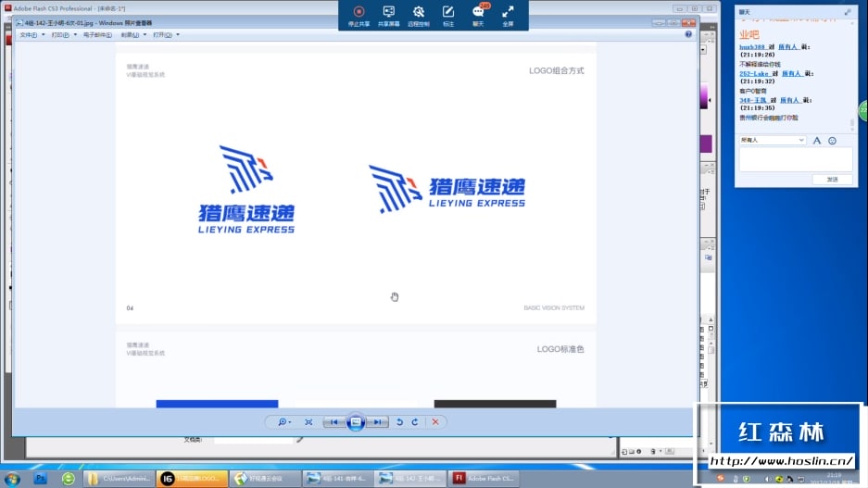Image resolution: width=868 pixels, height=488 pixels.
Task: Switch to Adobe Flash CS taskbar item
Action: click(484, 479)
